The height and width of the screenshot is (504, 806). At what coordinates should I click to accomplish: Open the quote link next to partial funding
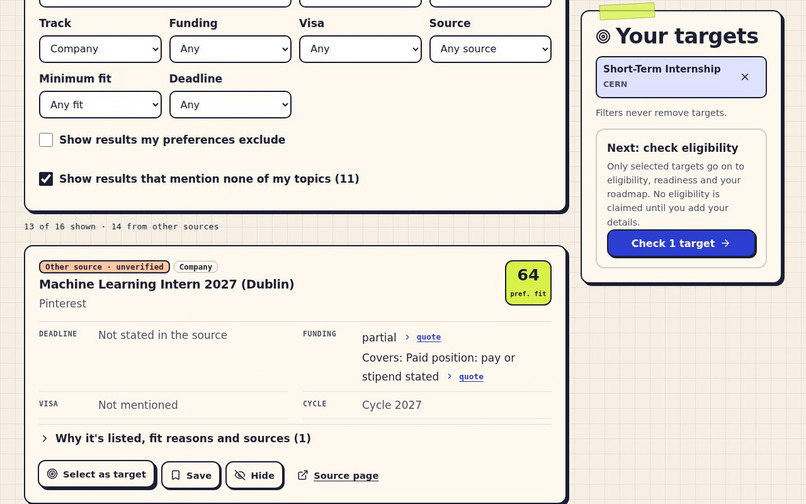tap(428, 337)
